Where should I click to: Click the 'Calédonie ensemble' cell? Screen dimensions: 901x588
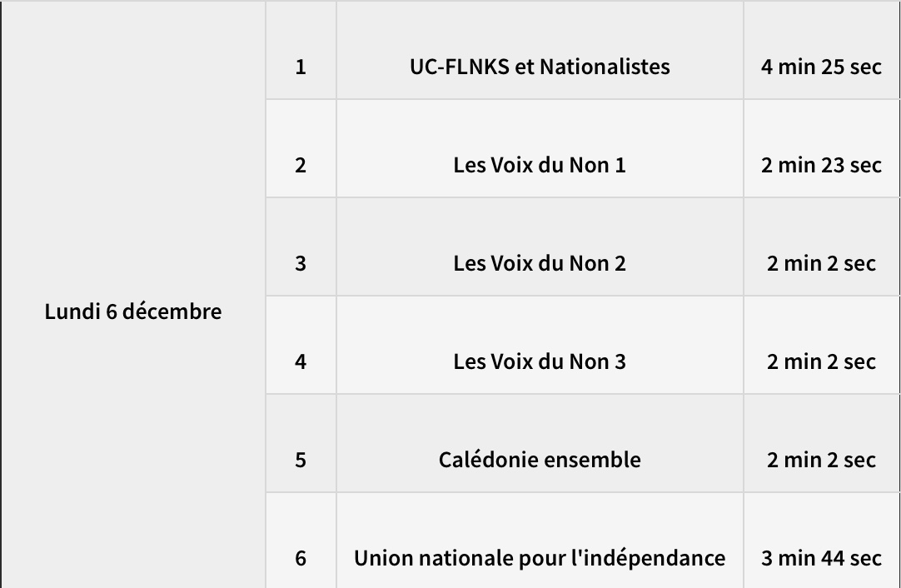[x=540, y=461]
